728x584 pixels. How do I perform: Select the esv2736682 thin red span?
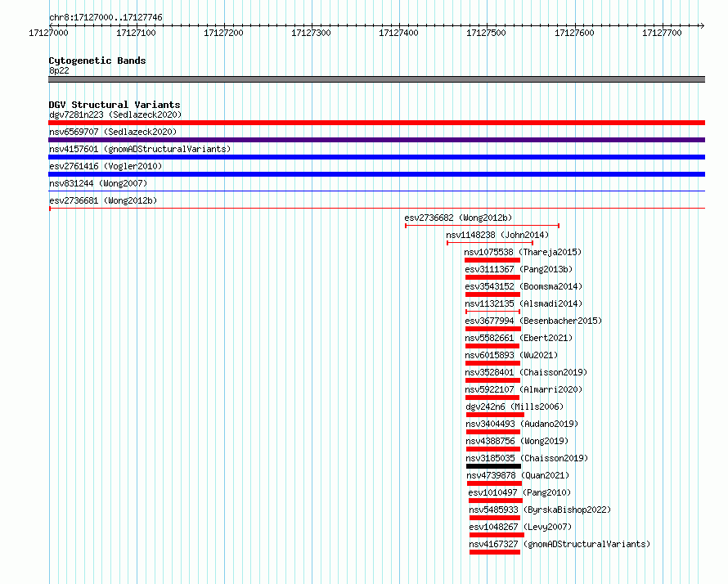coord(482,226)
